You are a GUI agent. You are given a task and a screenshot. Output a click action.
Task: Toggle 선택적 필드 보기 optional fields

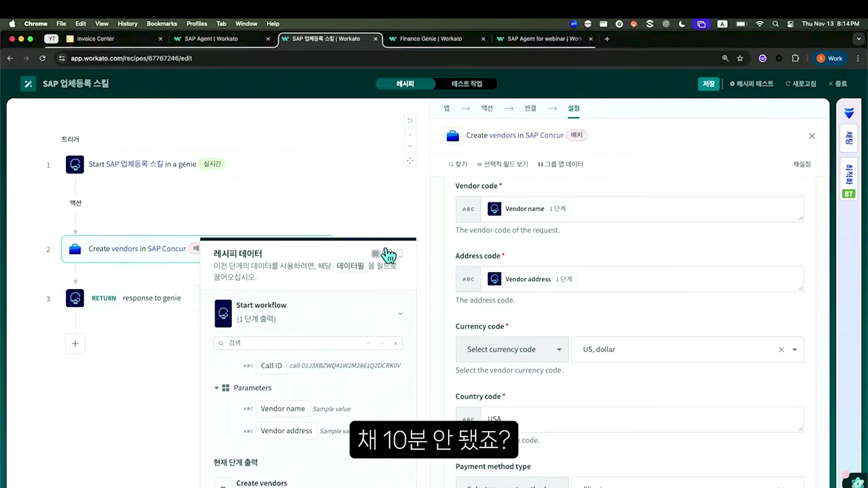coord(503,164)
